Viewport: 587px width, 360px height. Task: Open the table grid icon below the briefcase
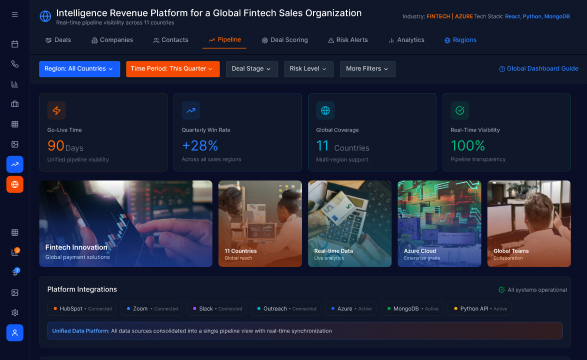point(15,124)
